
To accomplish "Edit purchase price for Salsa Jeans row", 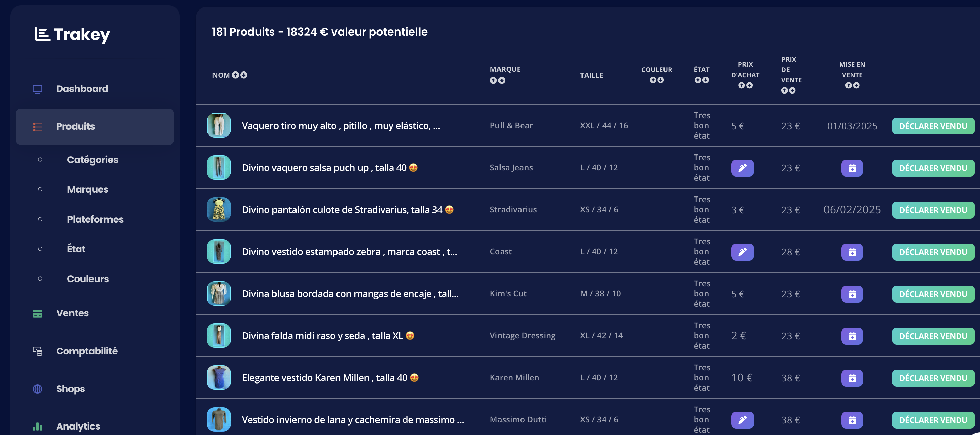I will click(742, 168).
